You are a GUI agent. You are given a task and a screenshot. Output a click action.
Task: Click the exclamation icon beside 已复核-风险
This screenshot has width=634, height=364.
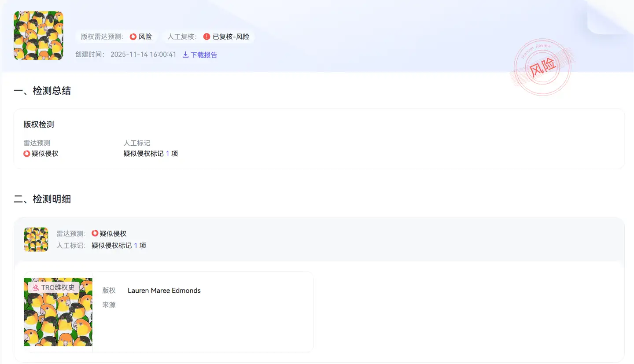click(207, 37)
